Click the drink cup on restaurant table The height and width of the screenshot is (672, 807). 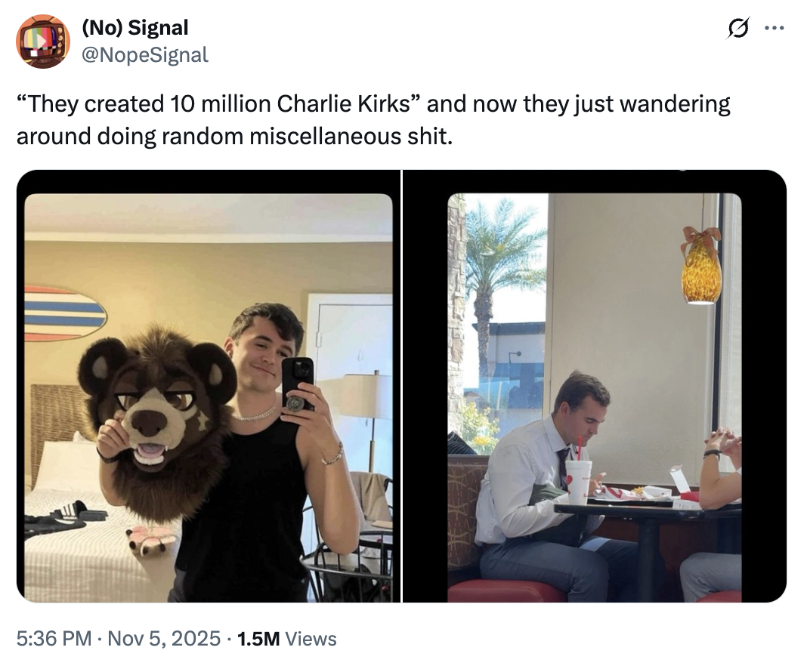tap(578, 480)
